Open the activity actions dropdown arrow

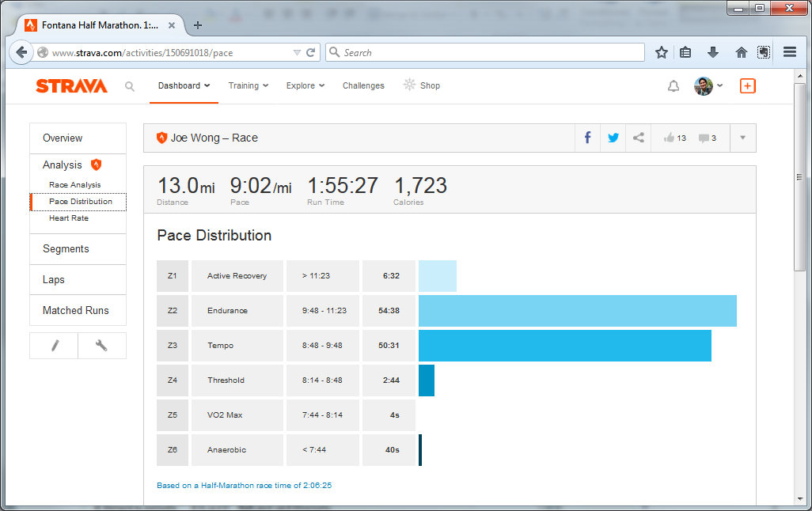click(742, 138)
